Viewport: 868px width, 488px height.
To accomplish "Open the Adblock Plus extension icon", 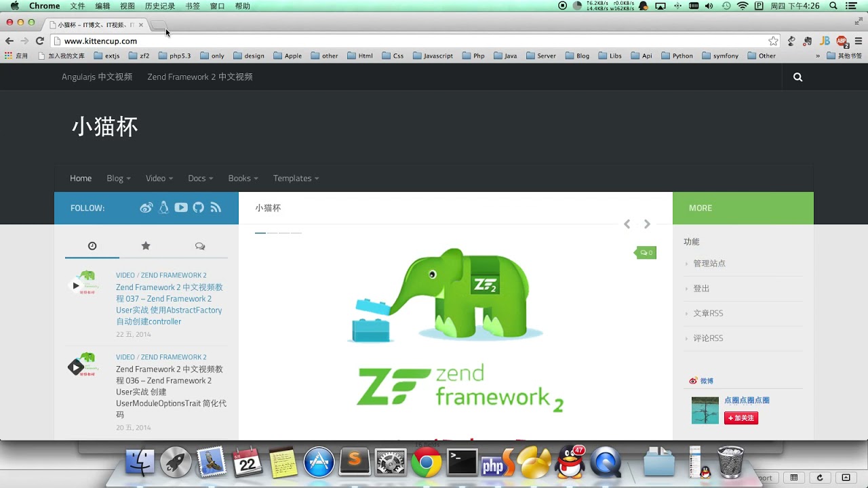I will click(x=842, y=41).
